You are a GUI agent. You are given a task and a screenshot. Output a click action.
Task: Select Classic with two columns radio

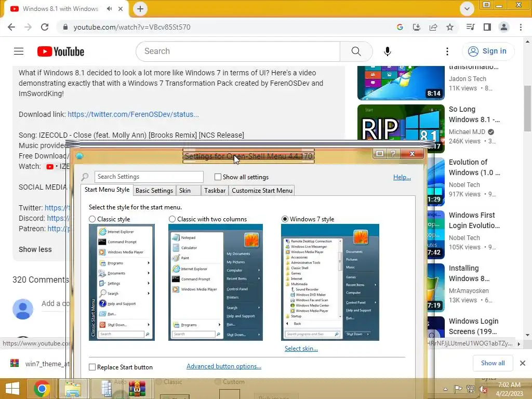point(172,219)
